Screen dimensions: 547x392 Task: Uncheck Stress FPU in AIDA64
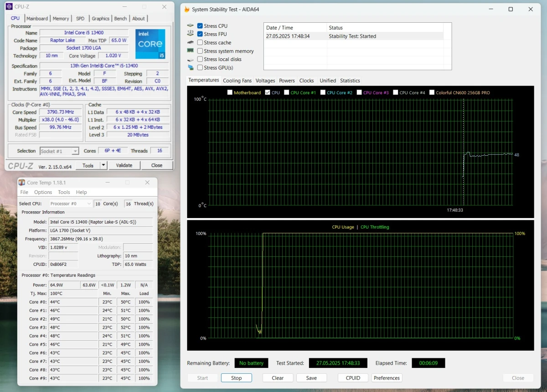click(x=200, y=34)
